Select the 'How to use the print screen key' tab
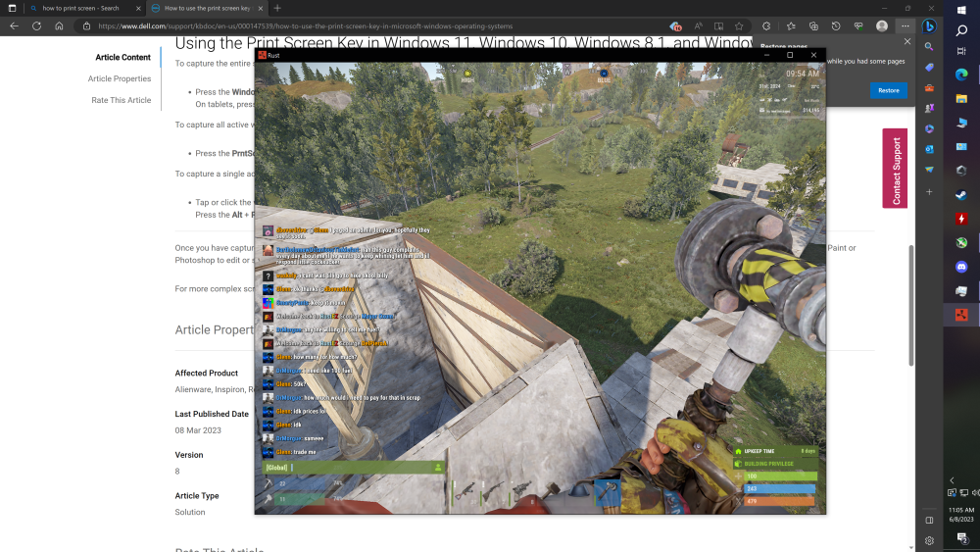 [x=207, y=8]
